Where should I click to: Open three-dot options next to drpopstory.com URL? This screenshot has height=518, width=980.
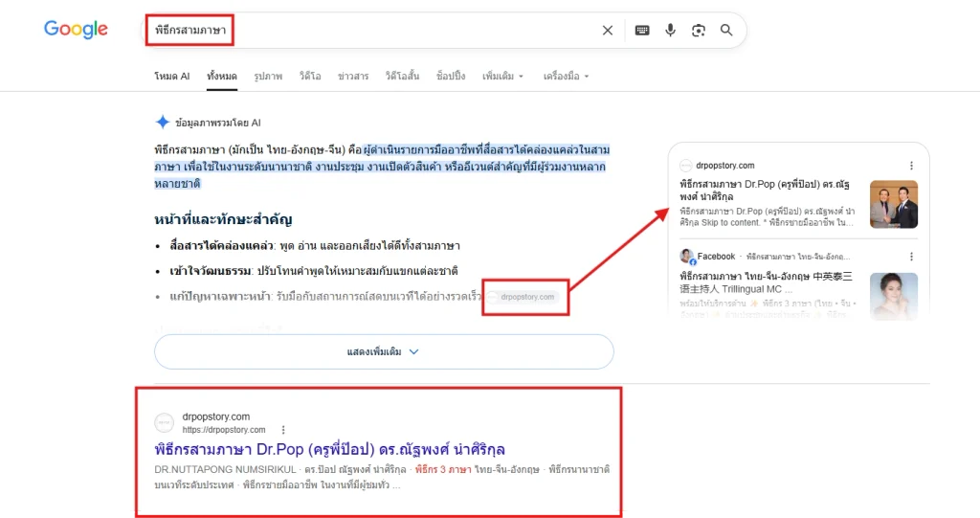click(283, 430)
